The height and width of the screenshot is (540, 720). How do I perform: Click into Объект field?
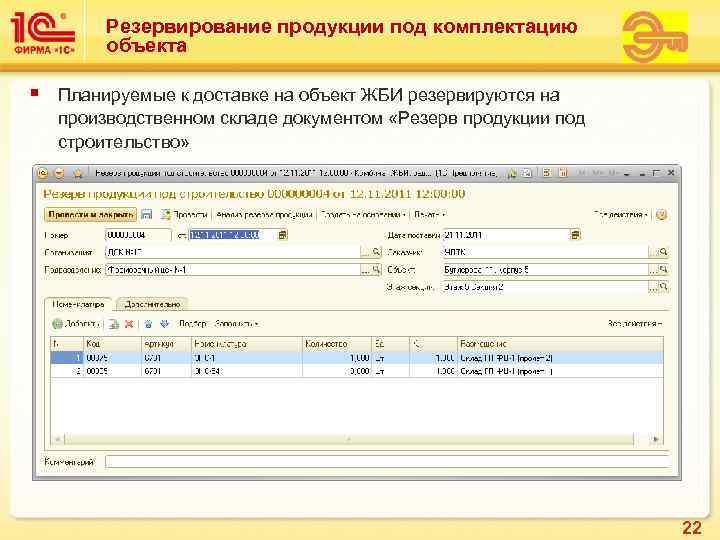tap(545, 270)
